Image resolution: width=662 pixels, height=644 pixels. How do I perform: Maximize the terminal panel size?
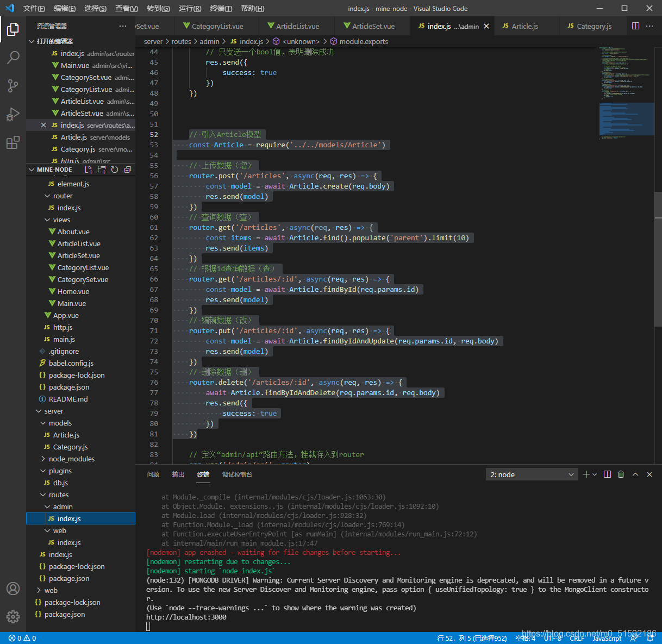635,474
